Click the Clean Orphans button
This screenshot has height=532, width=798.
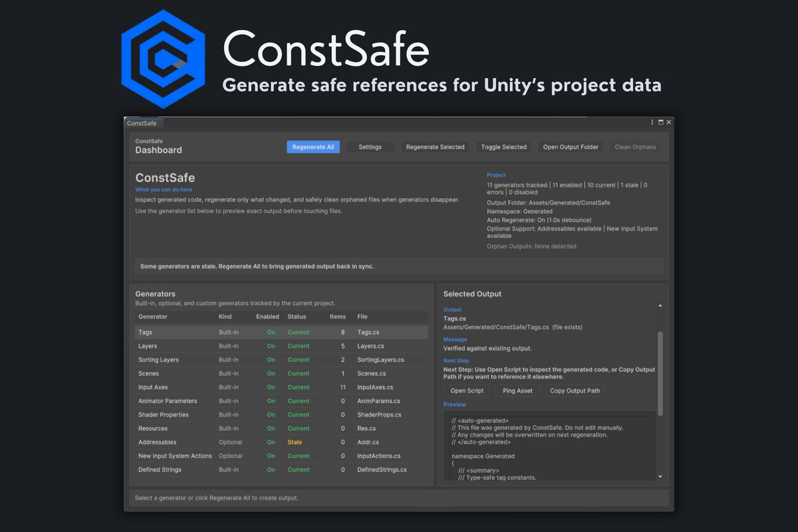[635, 147]
